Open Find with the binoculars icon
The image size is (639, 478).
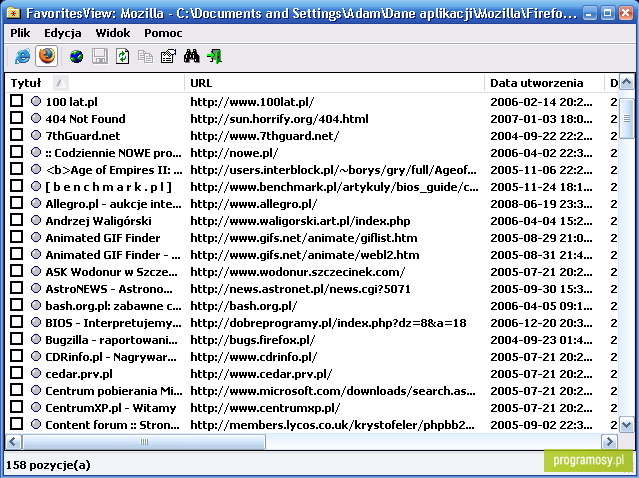tap(192, 56)
